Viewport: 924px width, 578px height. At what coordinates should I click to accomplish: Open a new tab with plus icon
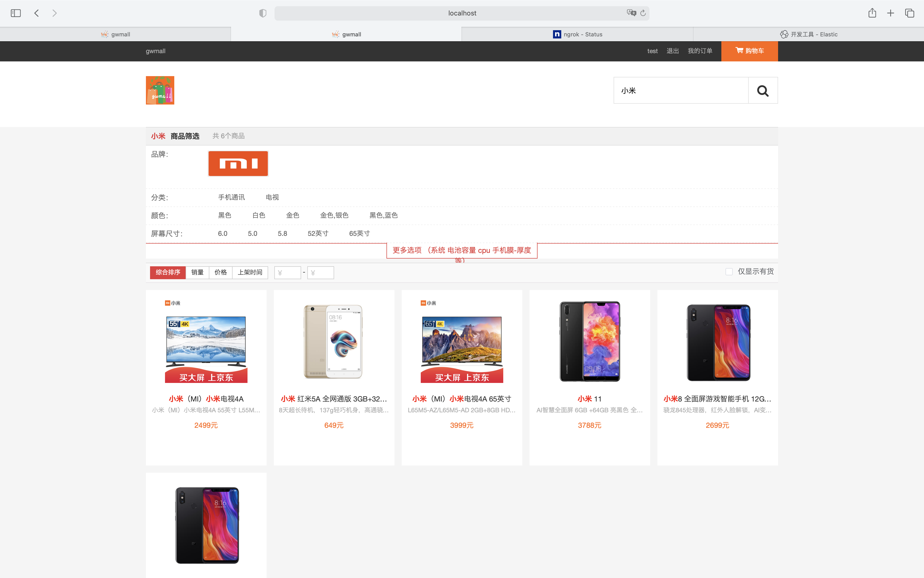pyautogui.click(x=890, y=13)
